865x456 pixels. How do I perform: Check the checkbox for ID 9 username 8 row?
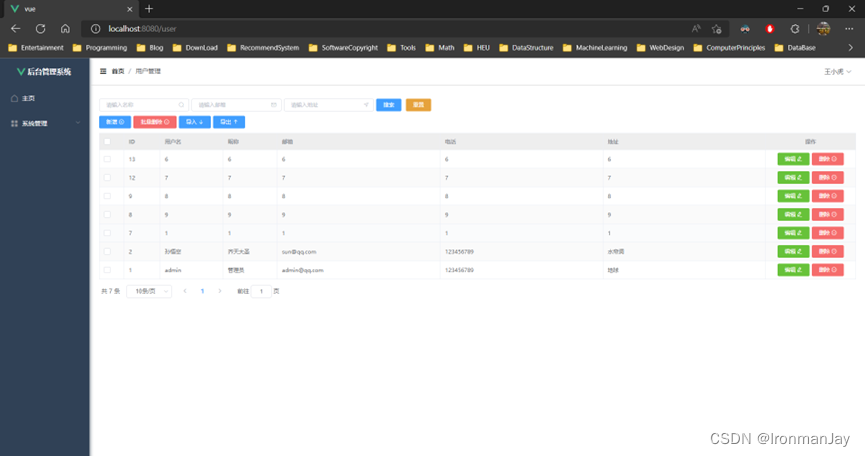coord(107,196)
